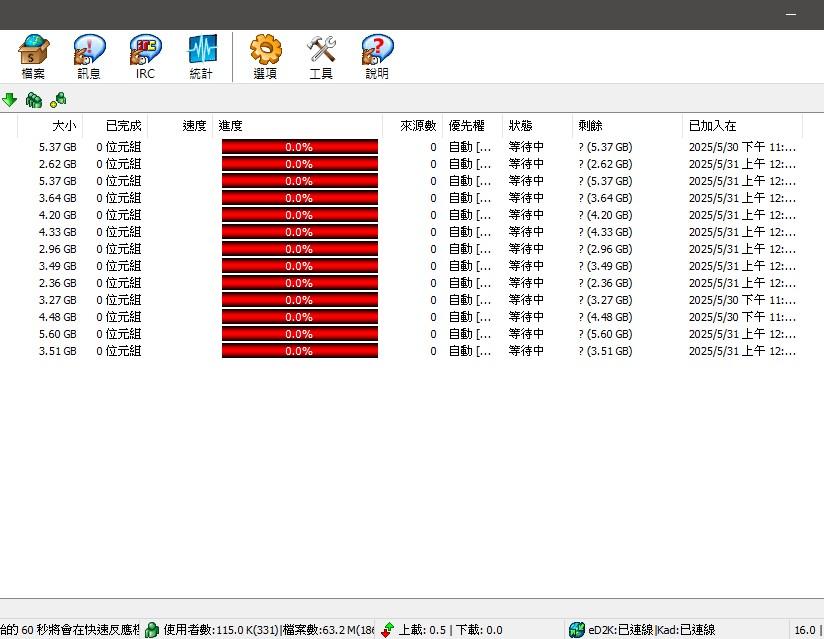Click the added date in the 3.49 GB row
This screenshot has width=824, height=639.
pyautogui.click(x=742, y=266)
